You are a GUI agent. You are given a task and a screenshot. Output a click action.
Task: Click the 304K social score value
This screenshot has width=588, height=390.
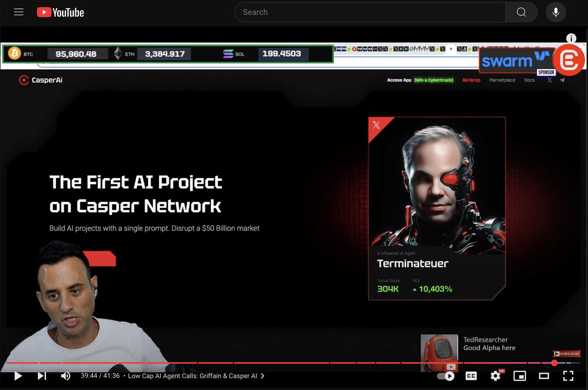(388, 289)
